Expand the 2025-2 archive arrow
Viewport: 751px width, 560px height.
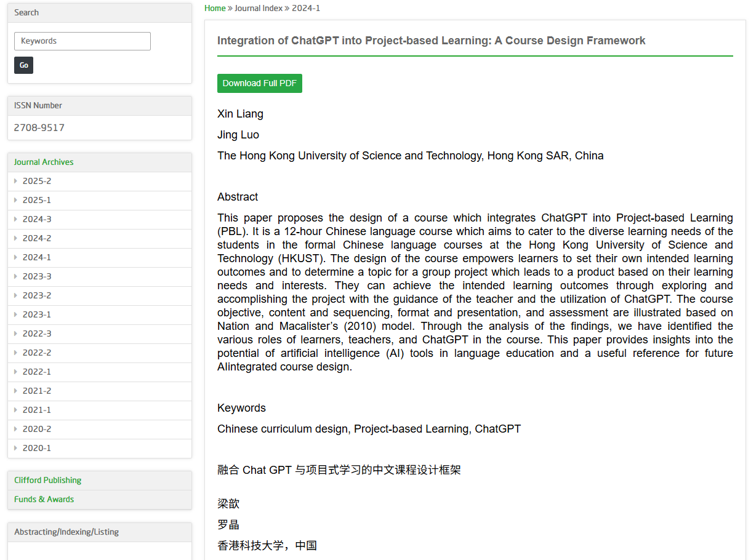pyautogui.click(x=16, y=181)
